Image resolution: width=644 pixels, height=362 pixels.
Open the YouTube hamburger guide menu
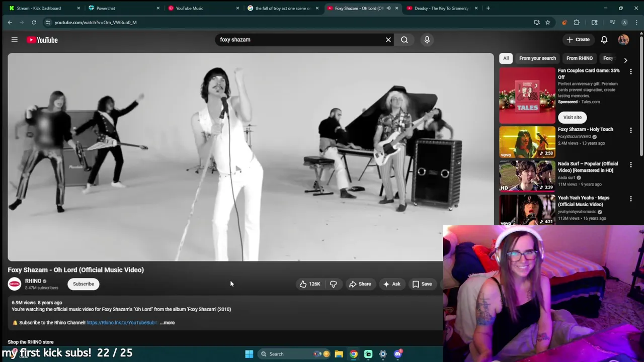tap(15, 40)
